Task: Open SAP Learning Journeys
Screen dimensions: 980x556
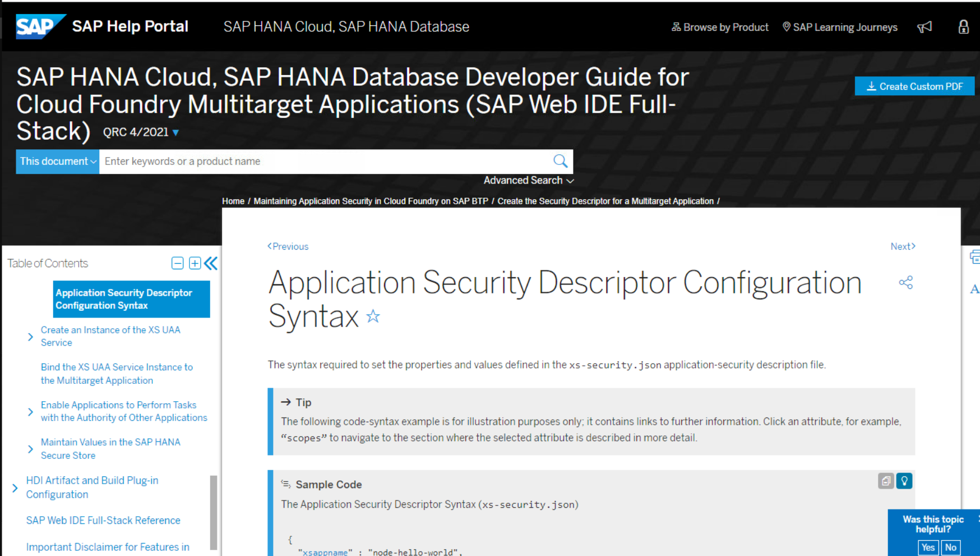Action: click(840, 27)
